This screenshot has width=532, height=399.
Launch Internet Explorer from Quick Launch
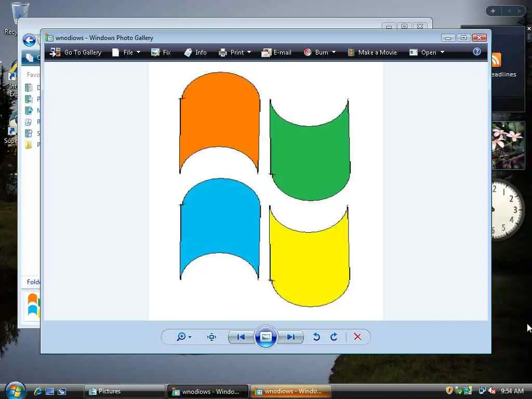(x=37, y=391)
